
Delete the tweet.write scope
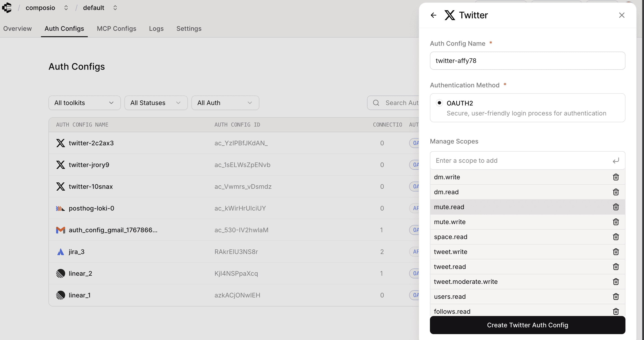click(x=615, y=252)
